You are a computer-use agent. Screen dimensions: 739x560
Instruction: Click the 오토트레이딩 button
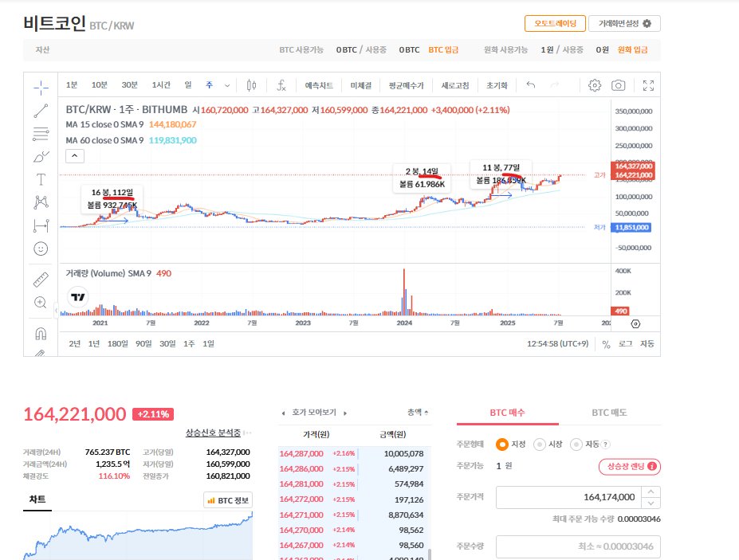pos(555,24)
